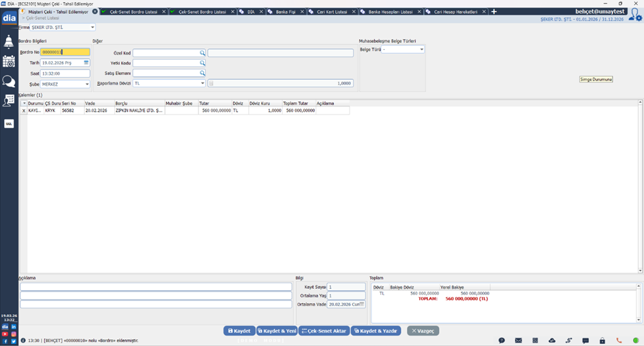Expand the Firma dropdown
Screen dimensions: 644x346
(93, 27)
